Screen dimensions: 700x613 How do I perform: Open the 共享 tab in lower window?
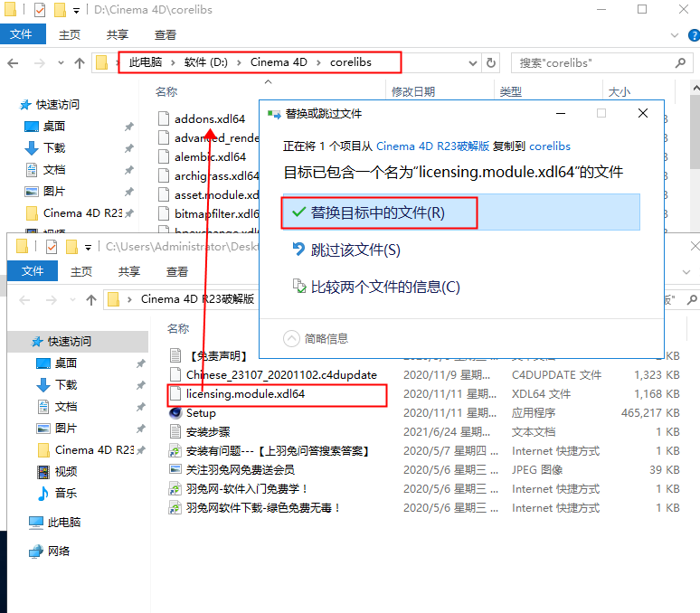pyautogui.click(x=128, y=271)
